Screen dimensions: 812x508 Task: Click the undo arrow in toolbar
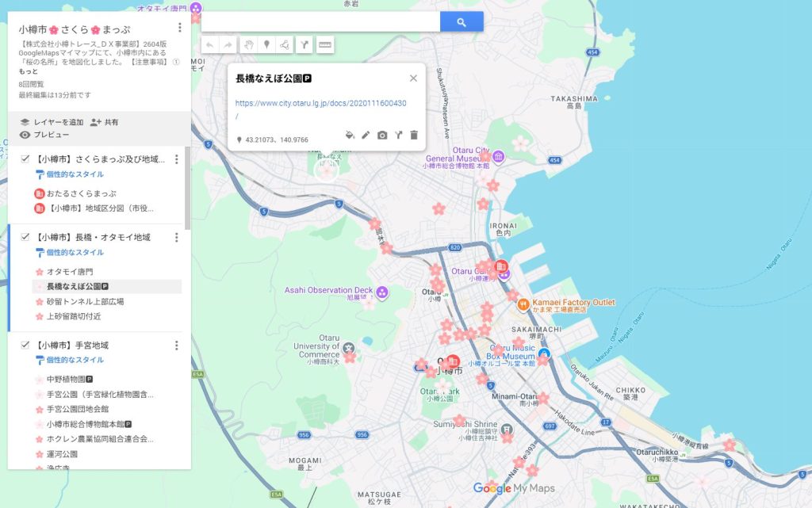[209, 45]
